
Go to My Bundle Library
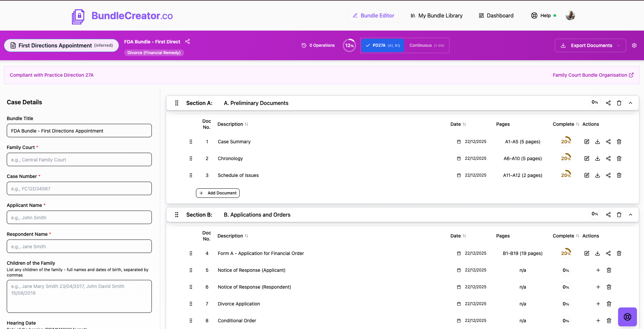pyautogui.click(x=436, y=15)
